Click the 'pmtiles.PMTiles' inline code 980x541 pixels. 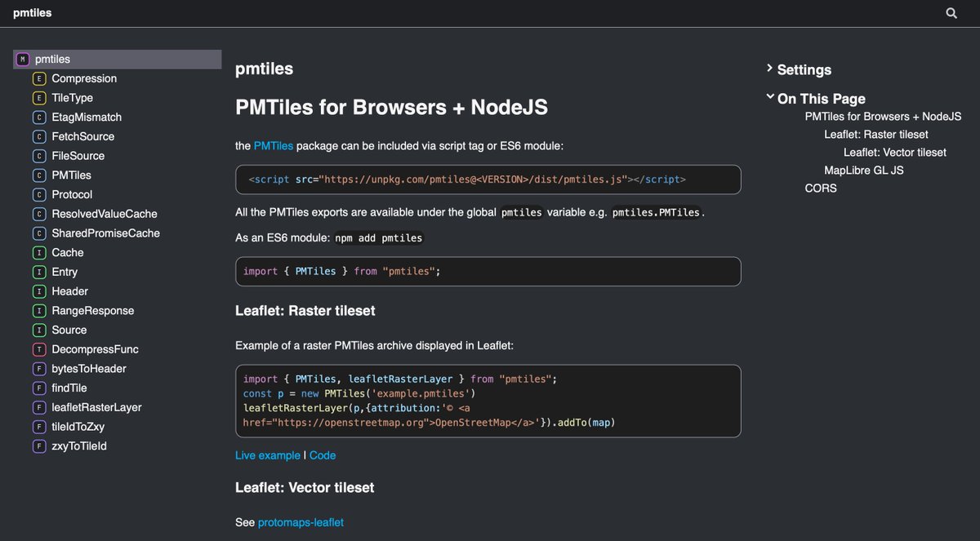click(x=656, y=212)
